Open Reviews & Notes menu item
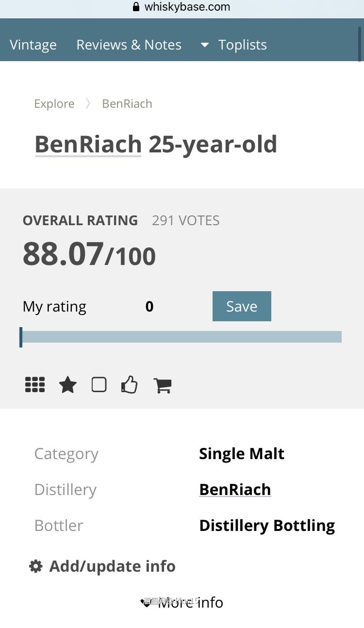The height and width of the screenshot is (628, 364). (129, 45)
